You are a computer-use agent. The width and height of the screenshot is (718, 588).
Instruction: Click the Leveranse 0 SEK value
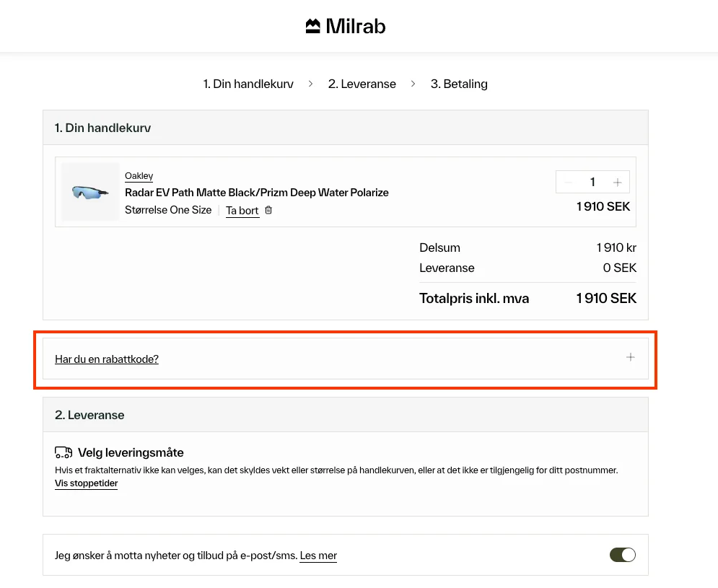point(620,268)
